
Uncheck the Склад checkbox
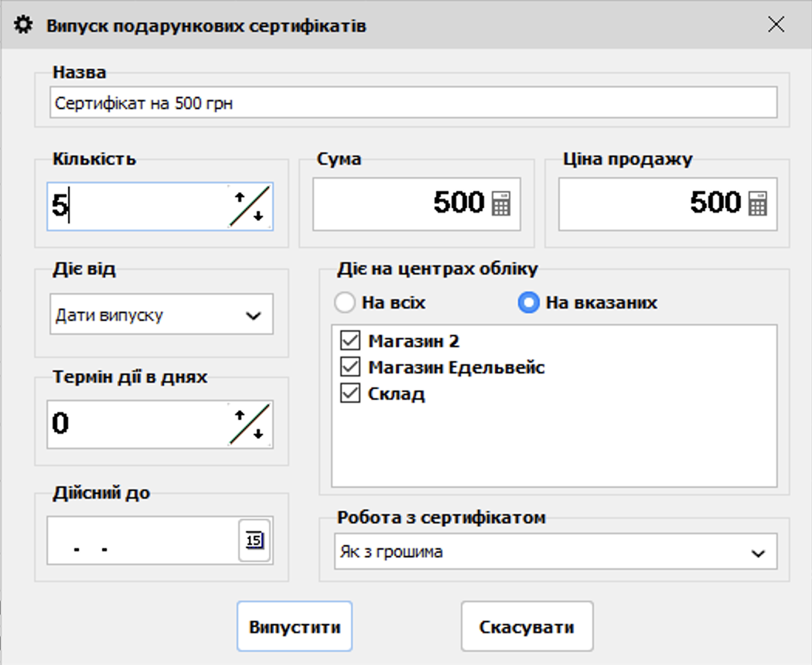click(x=350, y=394)
